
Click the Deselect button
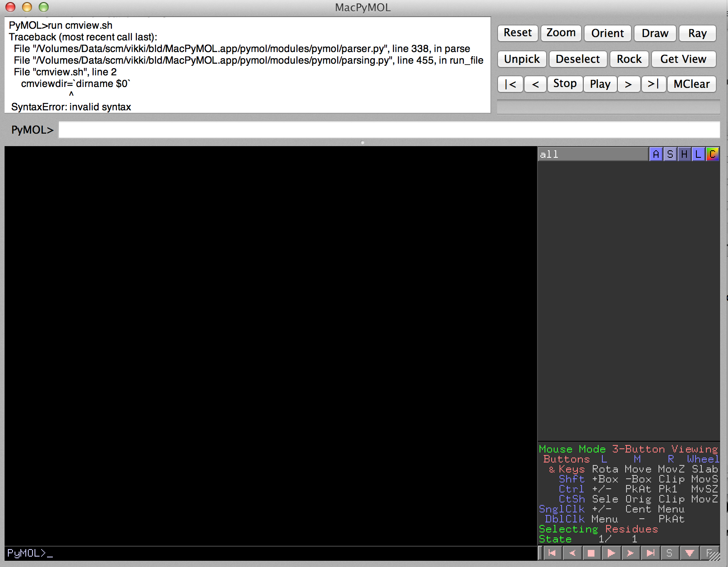click(578, 59)
